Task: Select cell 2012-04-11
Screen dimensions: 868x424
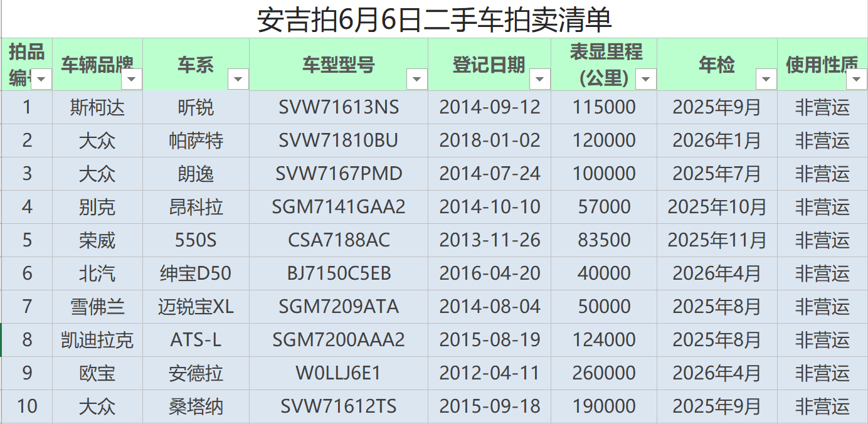Action: pyautogui.click(x=490, y=373)
